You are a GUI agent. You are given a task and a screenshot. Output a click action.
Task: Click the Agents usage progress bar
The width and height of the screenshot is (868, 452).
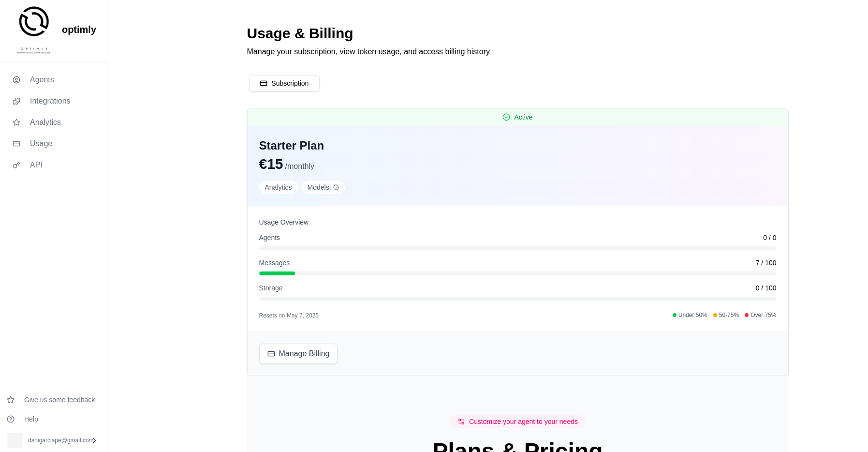pyautogui.click(x=517, y=248)
